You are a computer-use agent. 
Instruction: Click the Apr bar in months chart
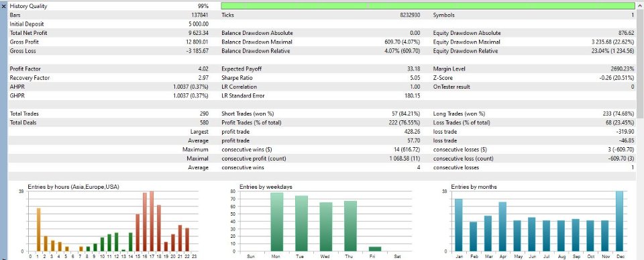(x=502, y=226)
